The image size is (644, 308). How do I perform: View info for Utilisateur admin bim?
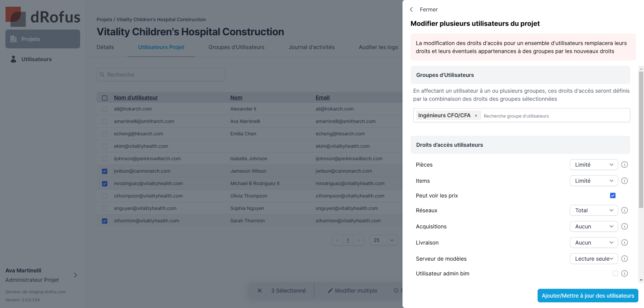(624, 273)
